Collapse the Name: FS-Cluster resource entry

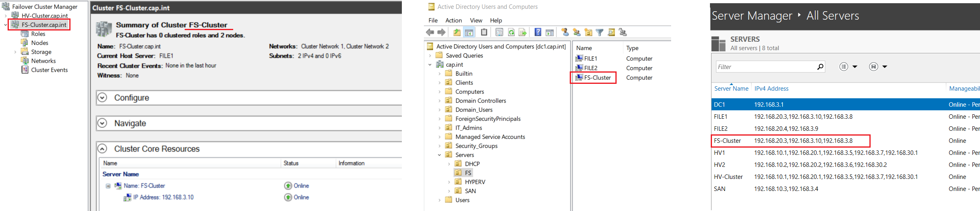pos(108,186)
